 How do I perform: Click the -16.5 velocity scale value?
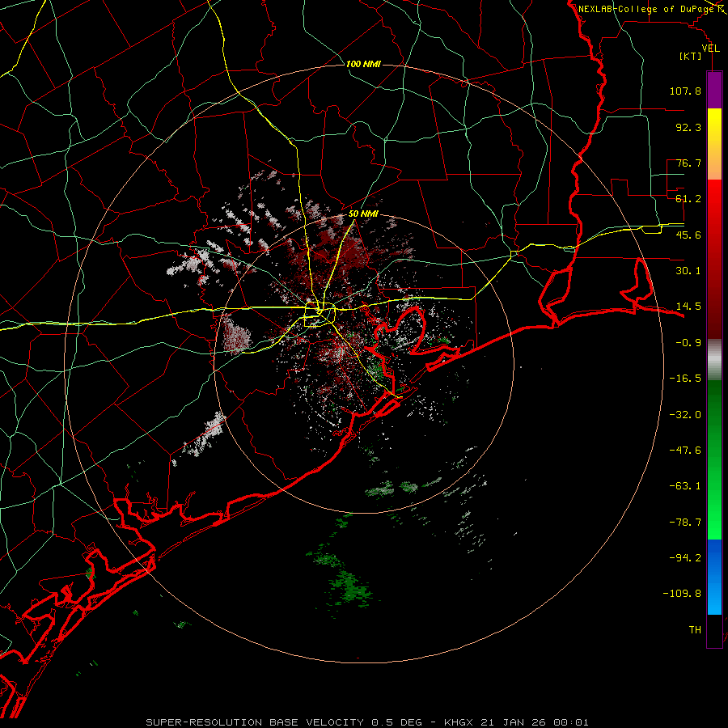pos(685,379)
